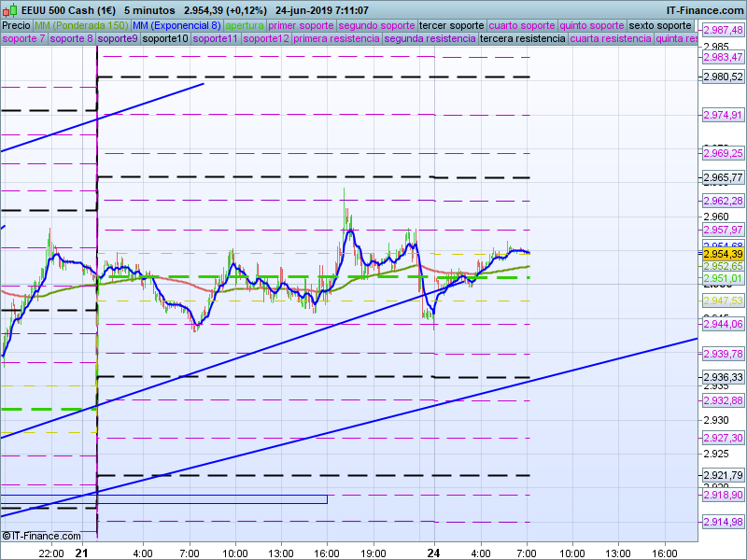
Task: Select the Precio indicator label
Action: click(x=16, y=25)
